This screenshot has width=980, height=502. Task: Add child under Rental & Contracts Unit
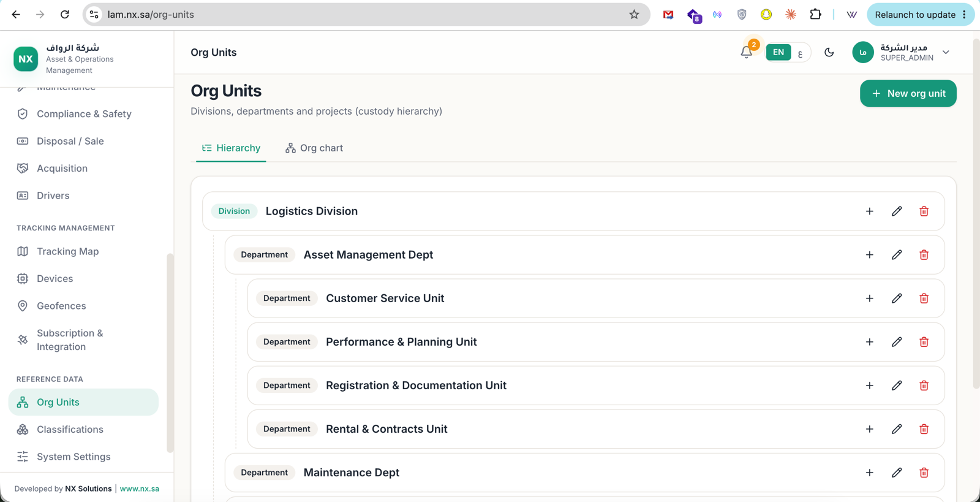click(x=869, y=429)
